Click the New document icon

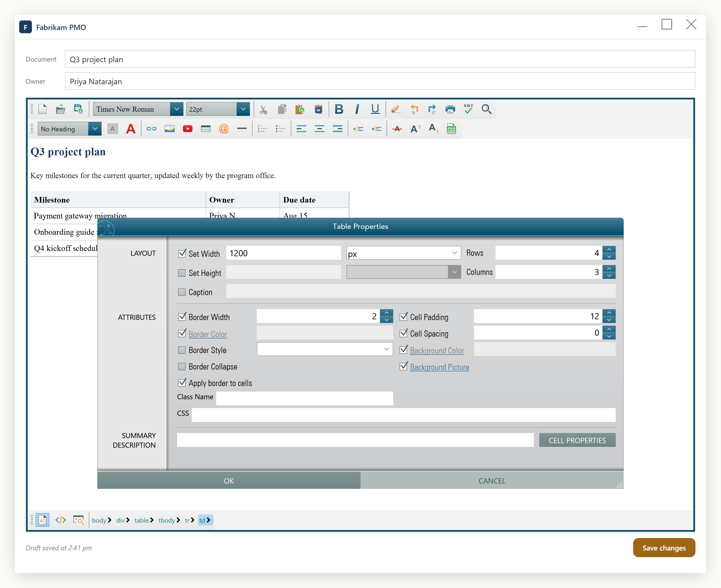43,109
